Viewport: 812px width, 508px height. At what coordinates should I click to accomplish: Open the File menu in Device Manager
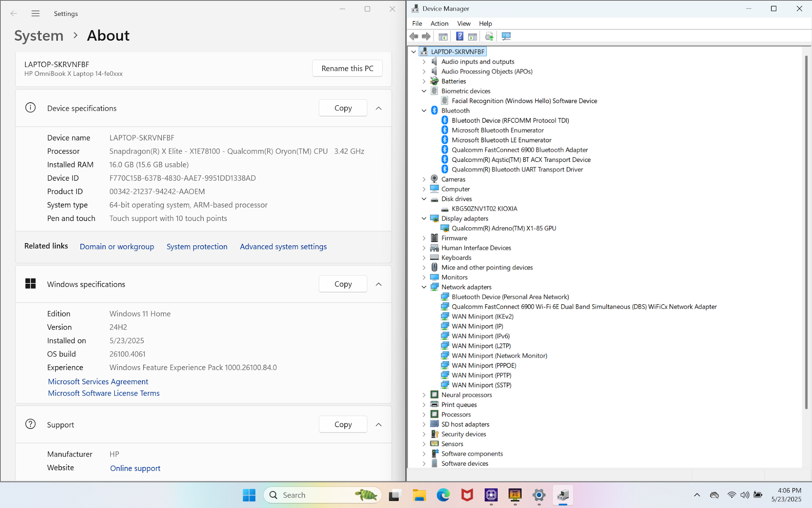coord(417,23)
